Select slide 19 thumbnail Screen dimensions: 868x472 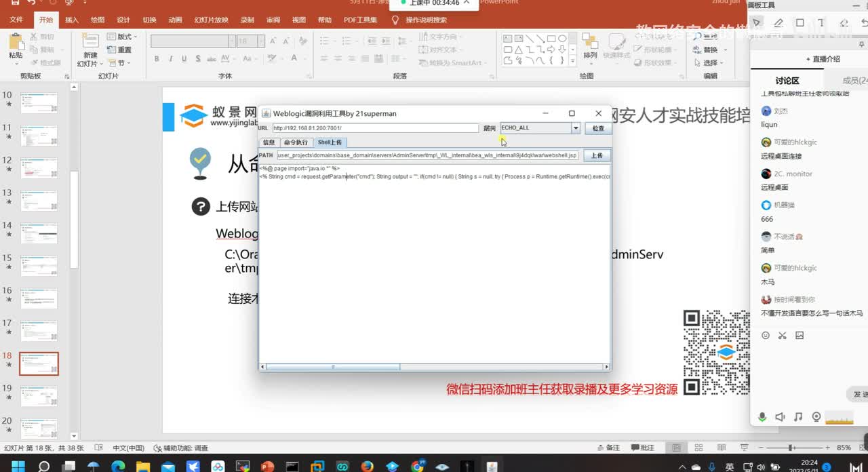pyautogui.click(x=39, y=396)
